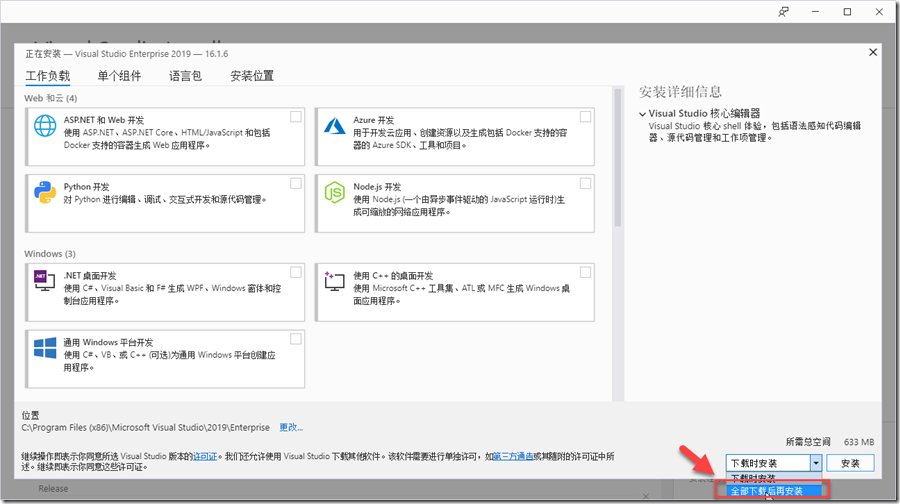The image size is (900, 504).
Task: Click the Release text in background window
Action: (x=53, y=489)
